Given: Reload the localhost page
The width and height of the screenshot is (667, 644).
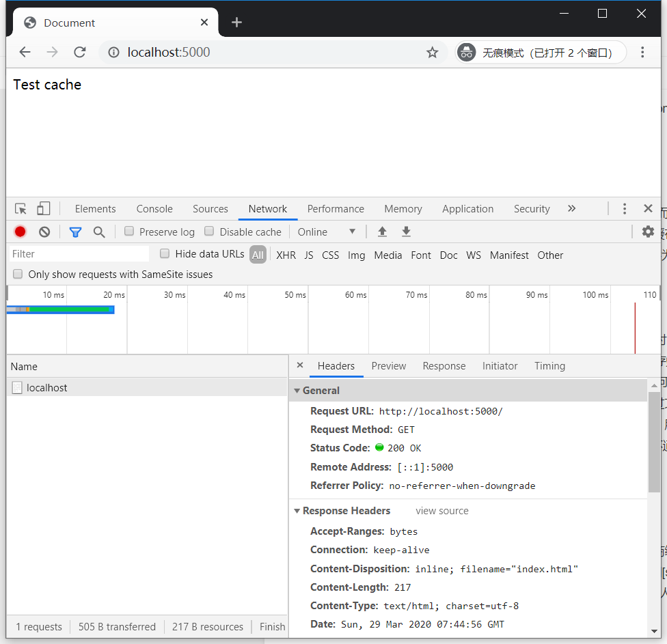Looking at the screenshot, I should [x=80, y=53].
